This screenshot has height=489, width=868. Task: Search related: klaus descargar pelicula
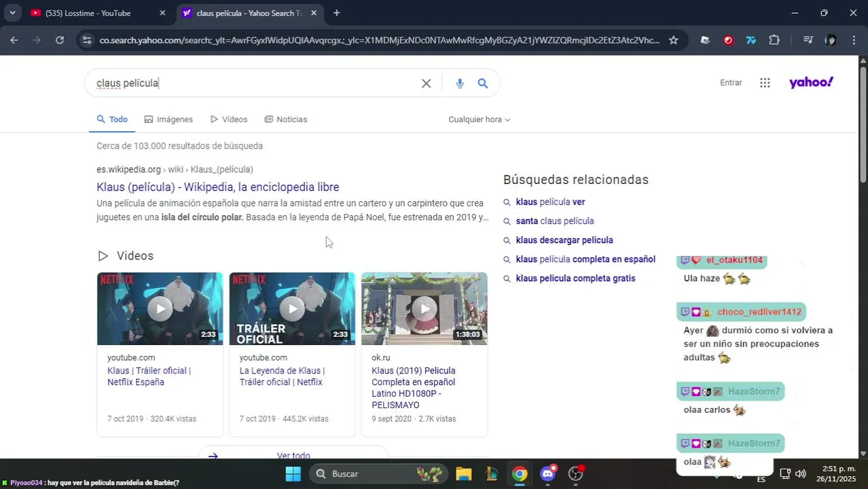pyautogui.click(x=564, y=240)
